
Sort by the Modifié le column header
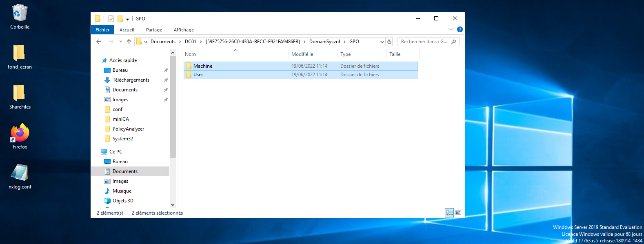pyautogui.click(x=302, y=54)
